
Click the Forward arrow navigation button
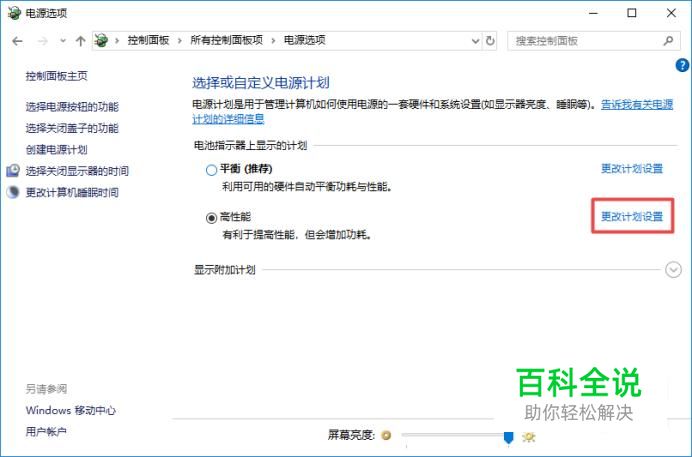pos(42,41)
